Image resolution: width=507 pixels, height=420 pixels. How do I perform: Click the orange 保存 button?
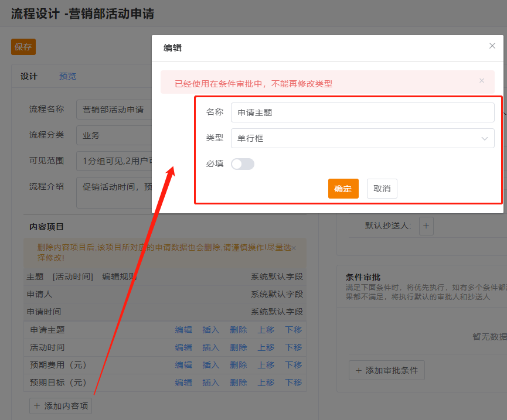(x=23, y=47)
